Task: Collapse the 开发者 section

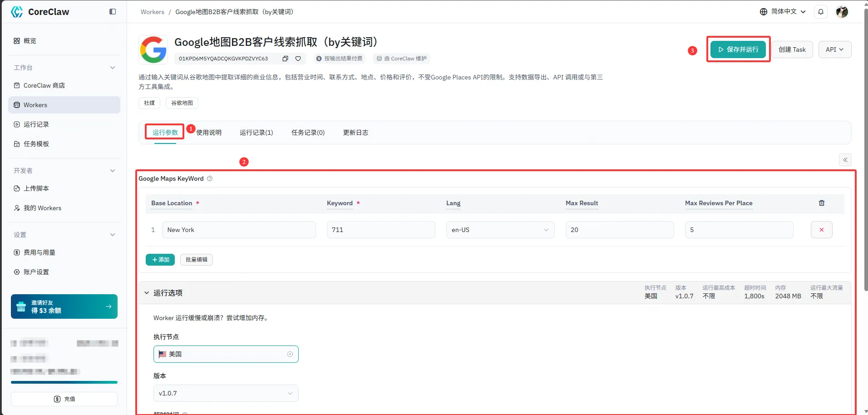Action: (x=113, y=171)
